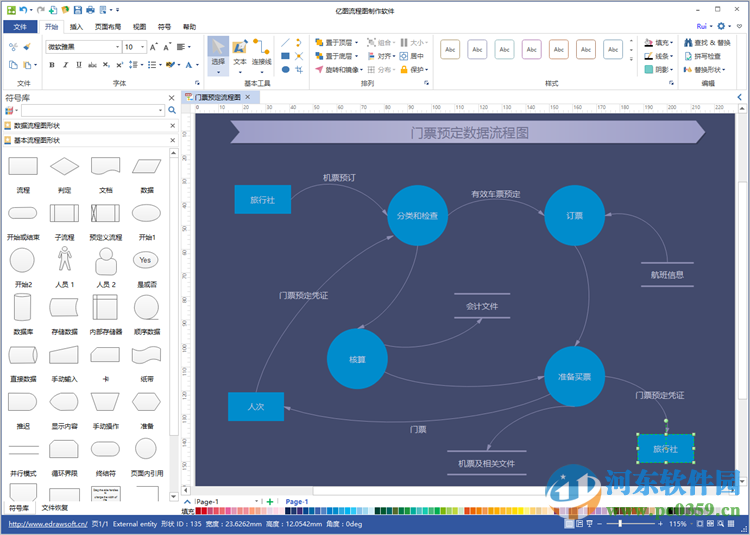Toggle Subscript formatting
Screen dimensions: 750x535
coord(106,65)
